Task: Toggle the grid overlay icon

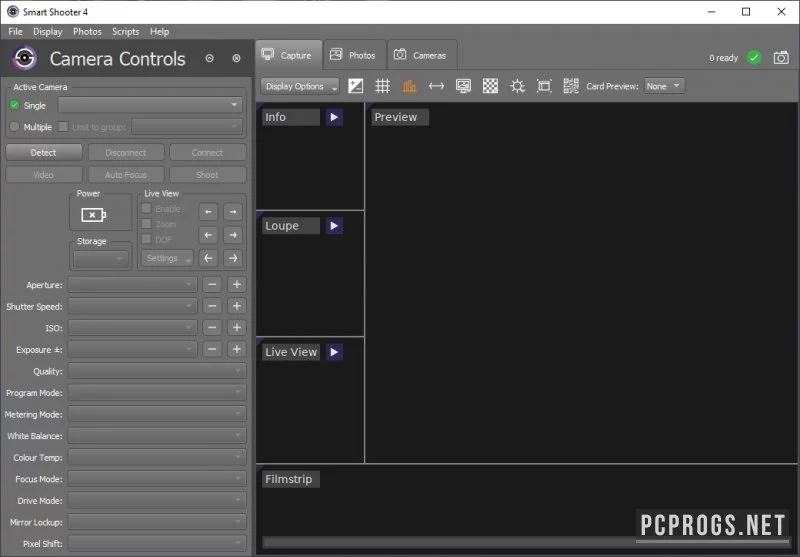Action: tap(383, 86)
